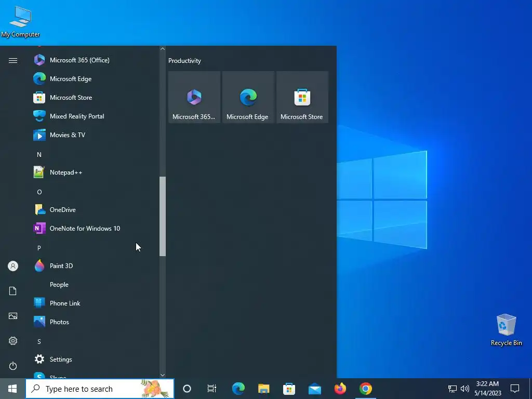Jump to letter P section header
The height and width of the screenshot is (399, 532).
[x=39, y=248]
